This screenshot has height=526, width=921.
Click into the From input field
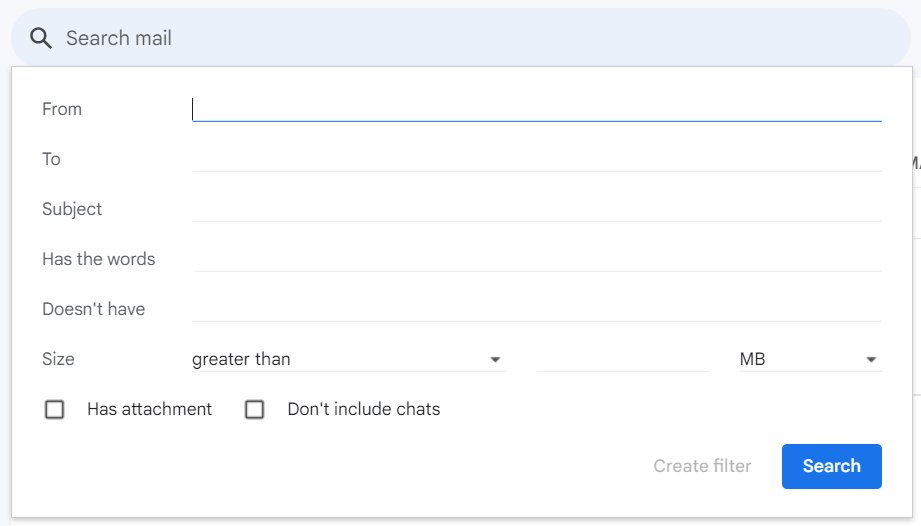[536, 109]
